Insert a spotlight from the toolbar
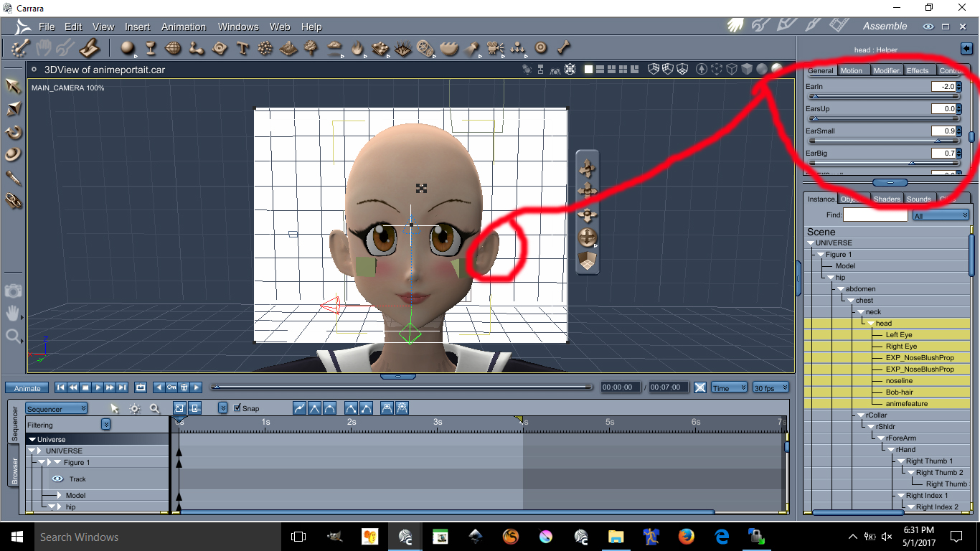Image resolution: width=980 pixels, height=551 pixels. (471, 48)
